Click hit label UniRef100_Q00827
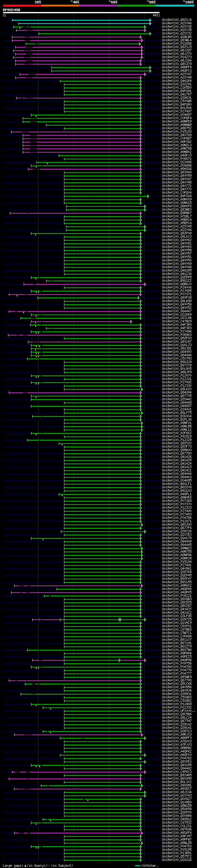 [177, 799]
